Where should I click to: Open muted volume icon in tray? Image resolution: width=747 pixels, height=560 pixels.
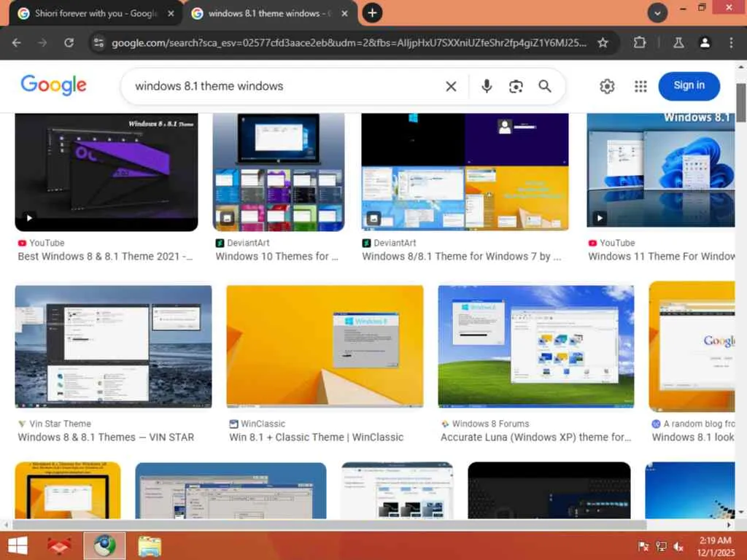click(679, 546)
